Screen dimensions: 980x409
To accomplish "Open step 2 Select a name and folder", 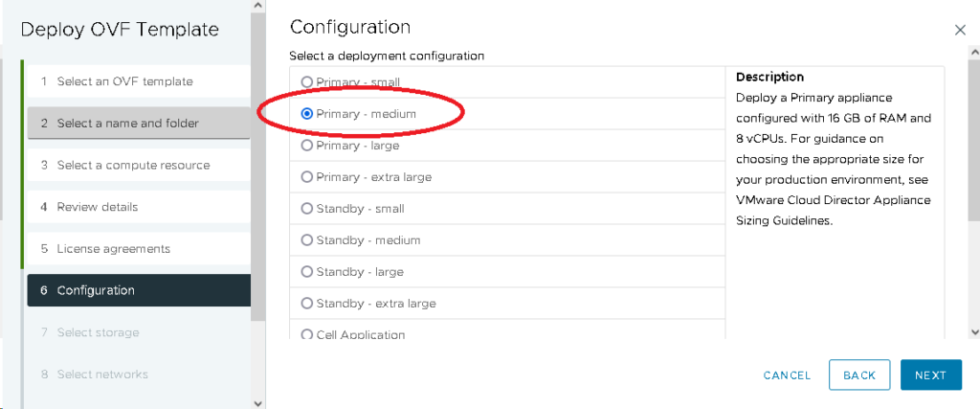I will click(127, 124).
